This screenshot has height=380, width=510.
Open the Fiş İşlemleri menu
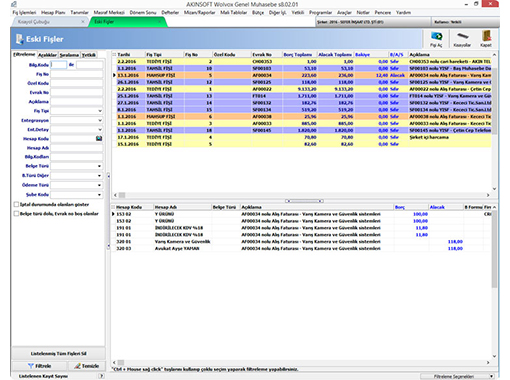(24, 12)
